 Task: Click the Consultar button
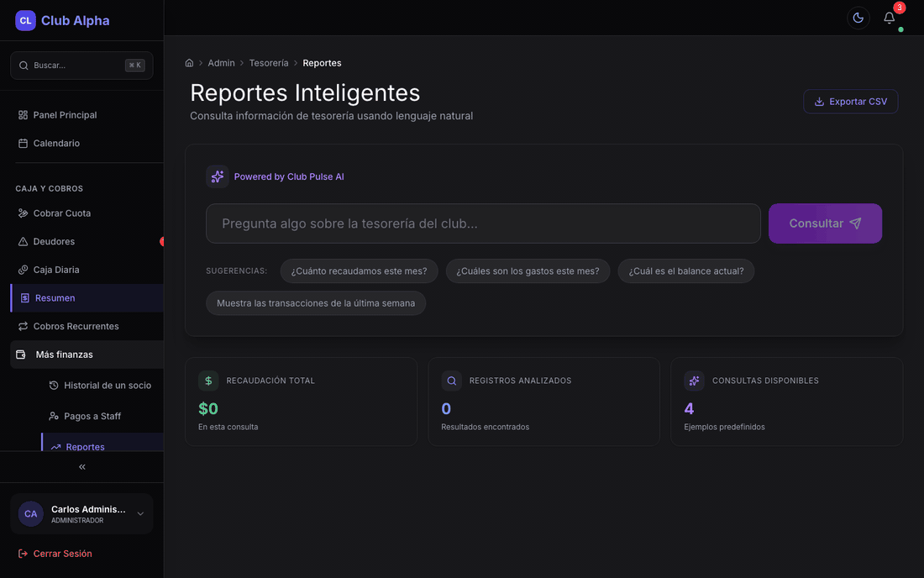click(x=825, y=223)
